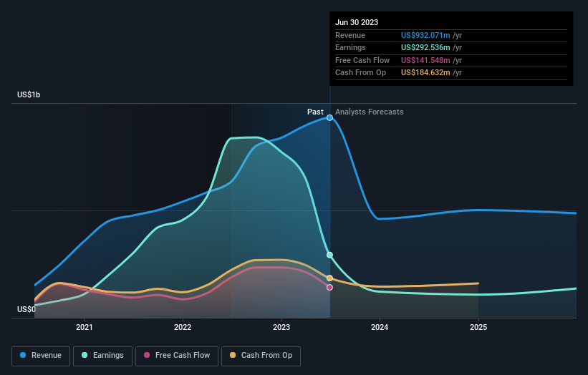Toggle the Revenue series in the legend
The width and height of the screenshot is (588, 375).
(x=41, y=356)
